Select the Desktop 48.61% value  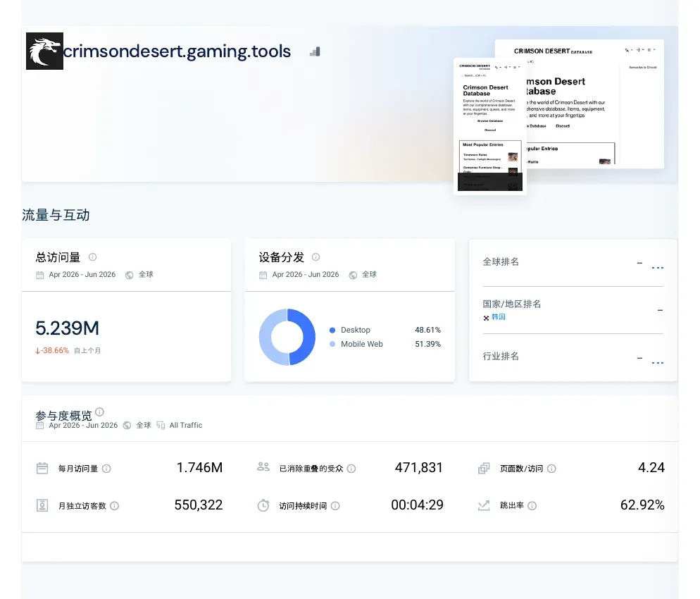pyautogui.click(x=427, y=330)
